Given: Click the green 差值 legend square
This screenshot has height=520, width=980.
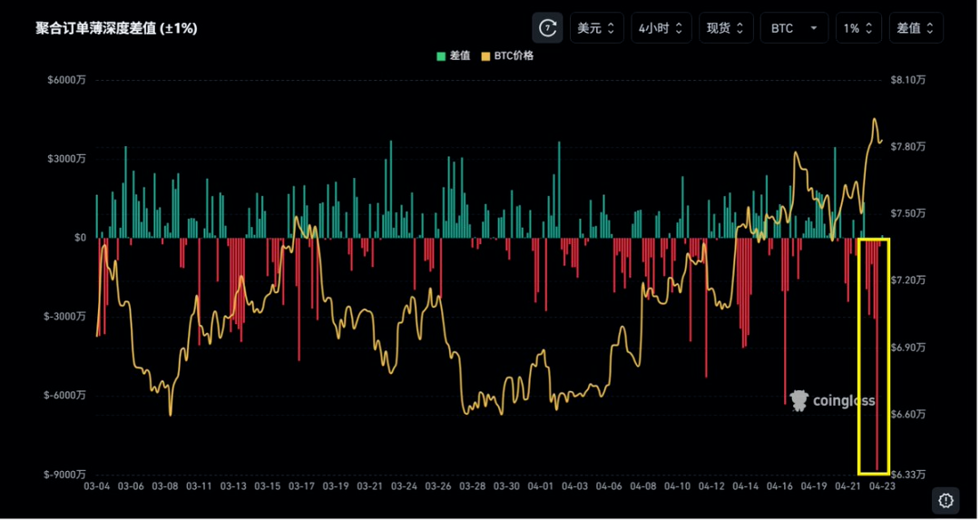Looking at the screenshot, I should pos(441,56).
